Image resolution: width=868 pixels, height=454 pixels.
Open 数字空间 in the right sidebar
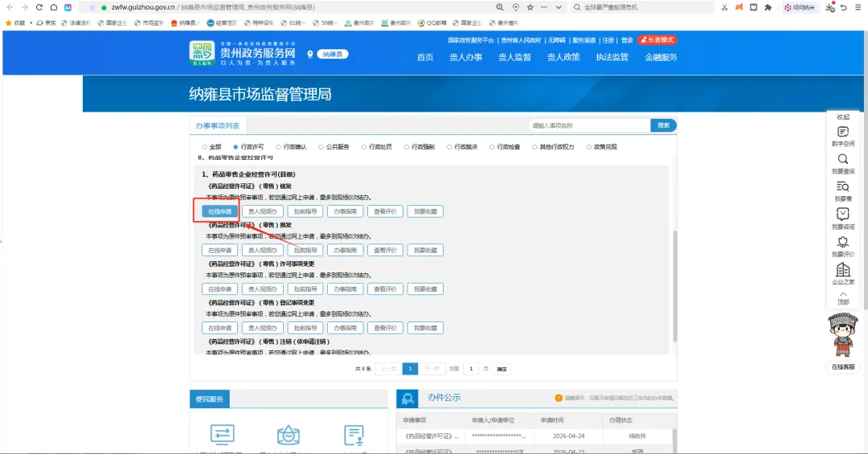(842, 137)
